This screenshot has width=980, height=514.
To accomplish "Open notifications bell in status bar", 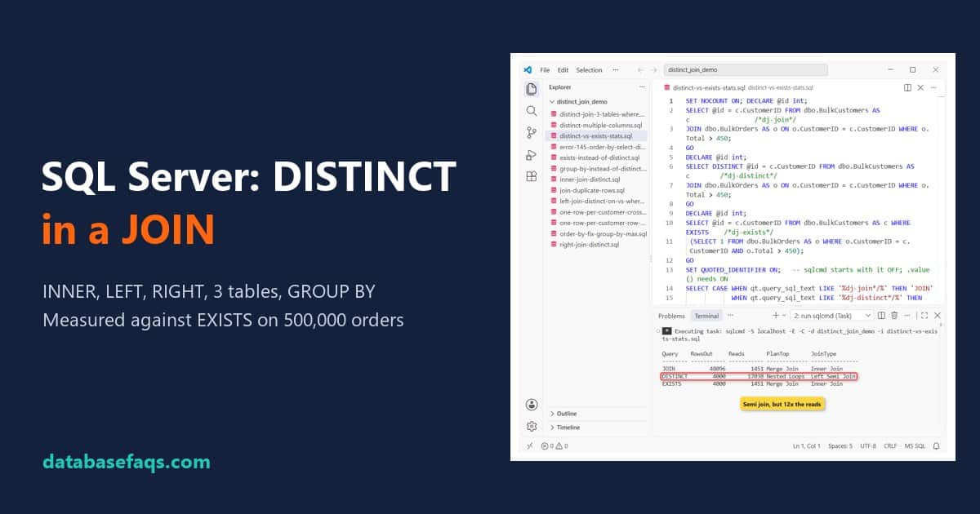I will click(x=937, y=446).
